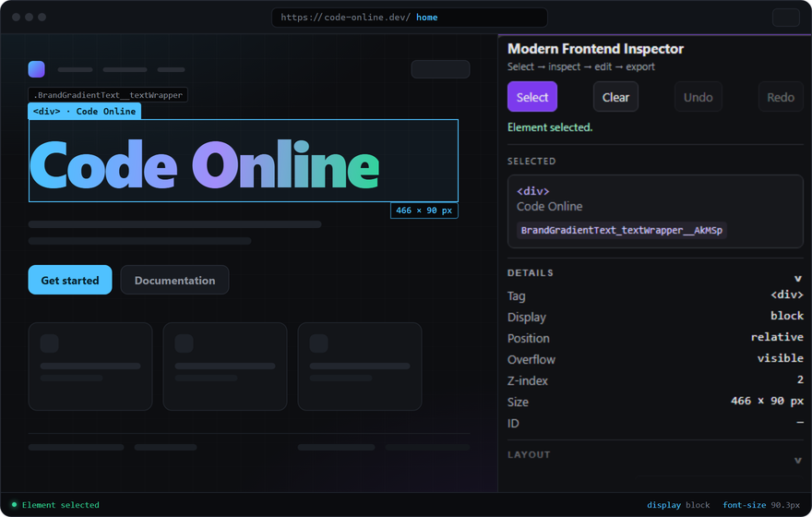Click the Z-index value '2'
The width and height of the screenshot is (812, 517).
[800, 379]
